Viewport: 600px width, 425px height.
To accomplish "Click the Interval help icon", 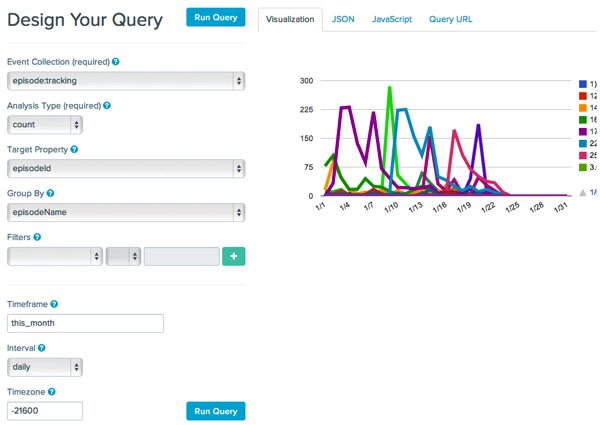I will point(42,348).
